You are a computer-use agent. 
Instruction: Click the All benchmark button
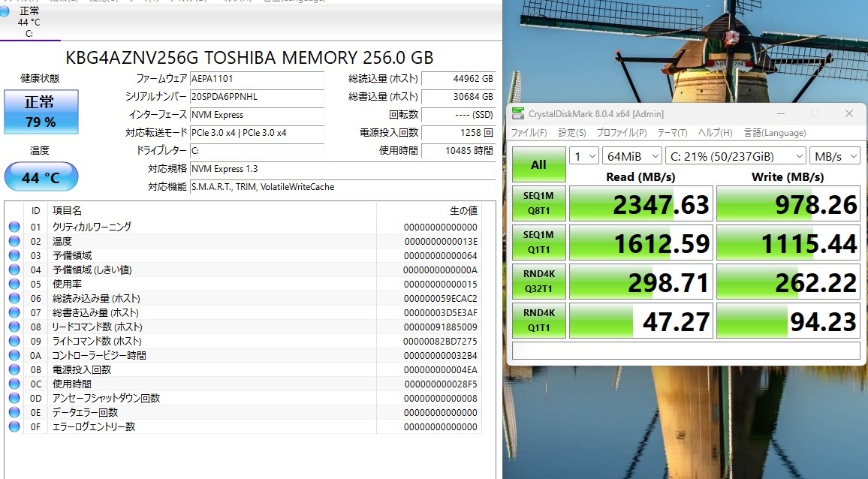(538, 165)
